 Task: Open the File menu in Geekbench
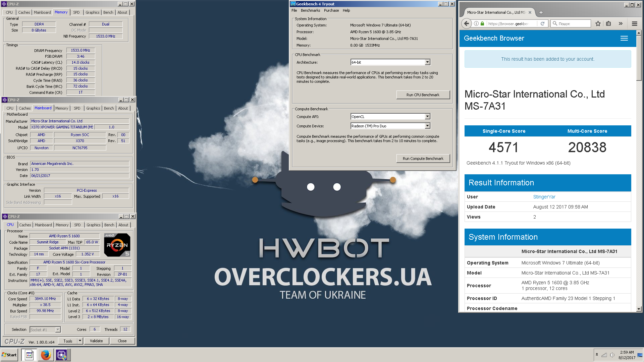coord(294,10)
